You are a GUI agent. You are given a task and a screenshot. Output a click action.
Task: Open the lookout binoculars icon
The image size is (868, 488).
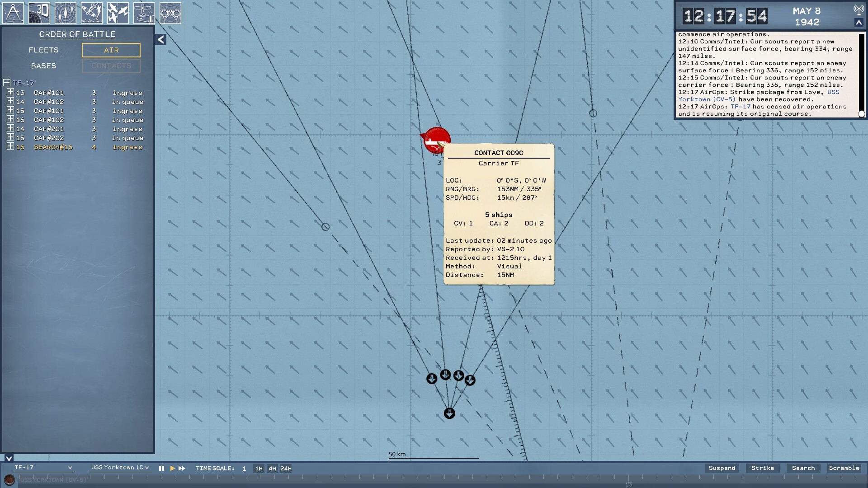(170, 13)
